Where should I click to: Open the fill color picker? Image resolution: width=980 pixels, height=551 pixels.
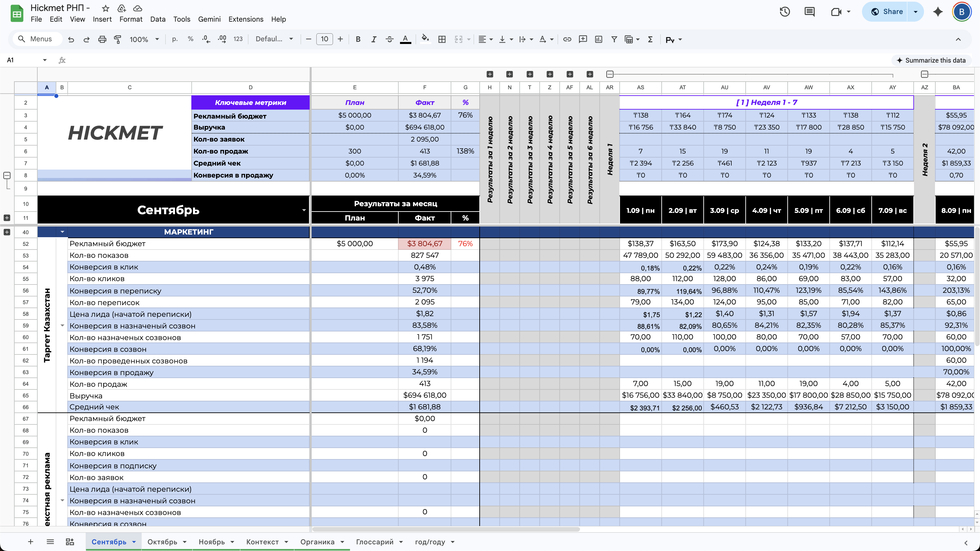pos(425,39)
